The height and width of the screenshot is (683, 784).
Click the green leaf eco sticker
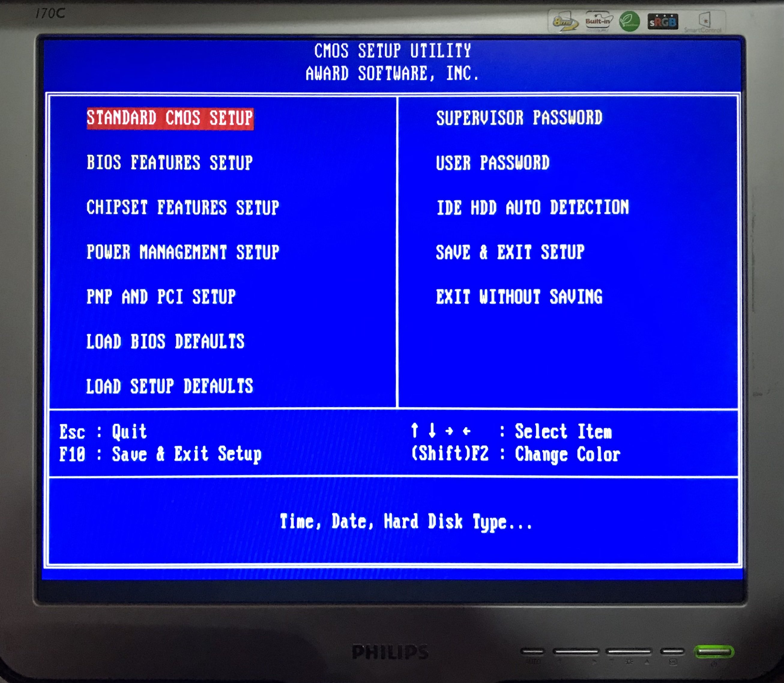tap(629, 21)
